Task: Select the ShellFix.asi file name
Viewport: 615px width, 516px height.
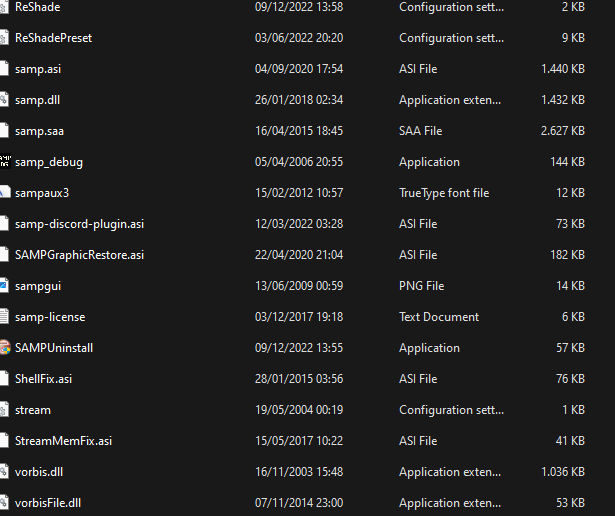Action: point(43,379)
